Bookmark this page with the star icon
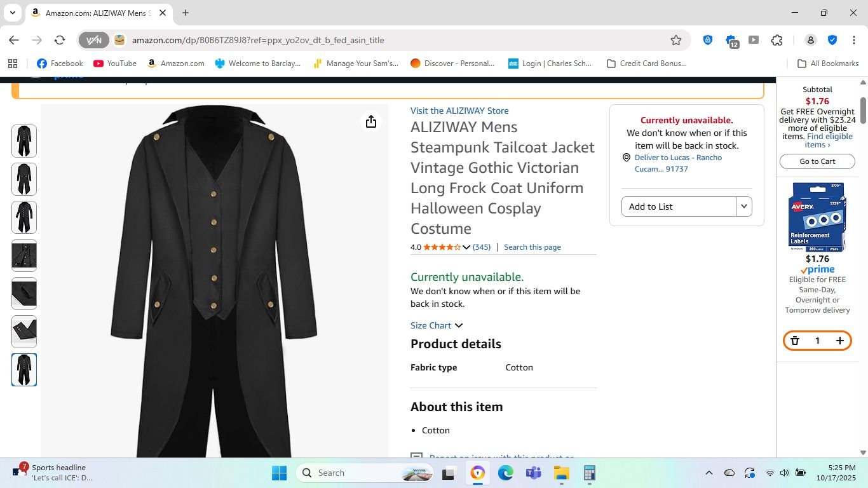This screenshot has width=868, height=488. (676, 40)
